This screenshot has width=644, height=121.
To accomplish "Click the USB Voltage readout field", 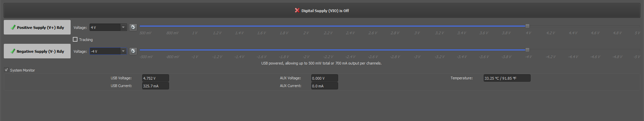I will (x=155, y=78).
